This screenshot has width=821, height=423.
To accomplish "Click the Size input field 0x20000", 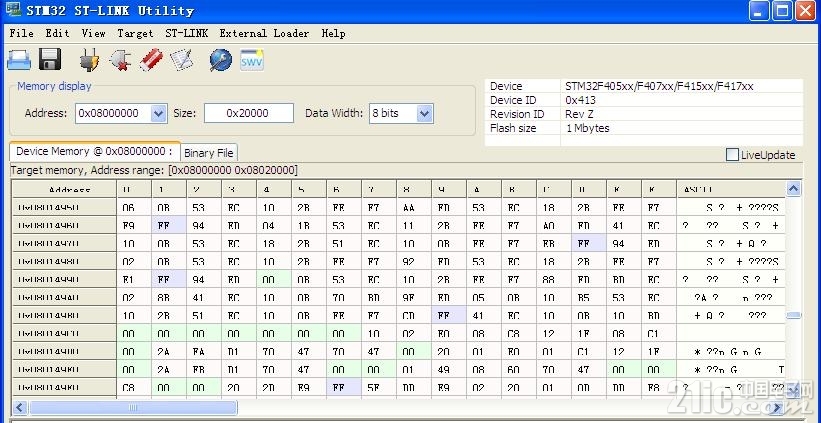I will 249,113.
